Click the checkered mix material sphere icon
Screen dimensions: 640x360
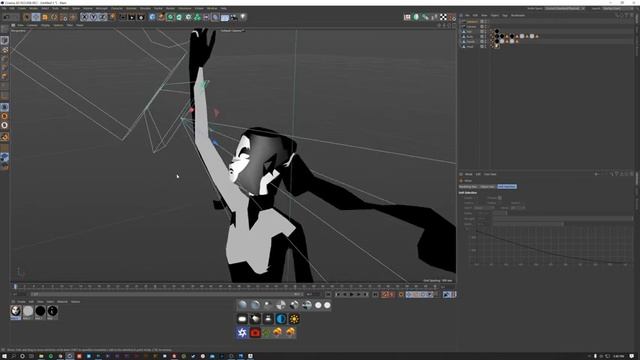point(281,305)
